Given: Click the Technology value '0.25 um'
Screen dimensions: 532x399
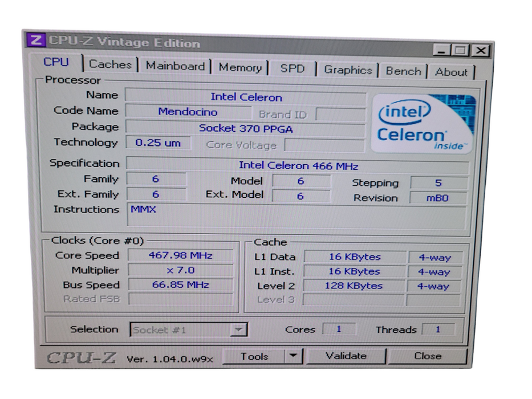Looking at the screenshot, I should [158, 143].
